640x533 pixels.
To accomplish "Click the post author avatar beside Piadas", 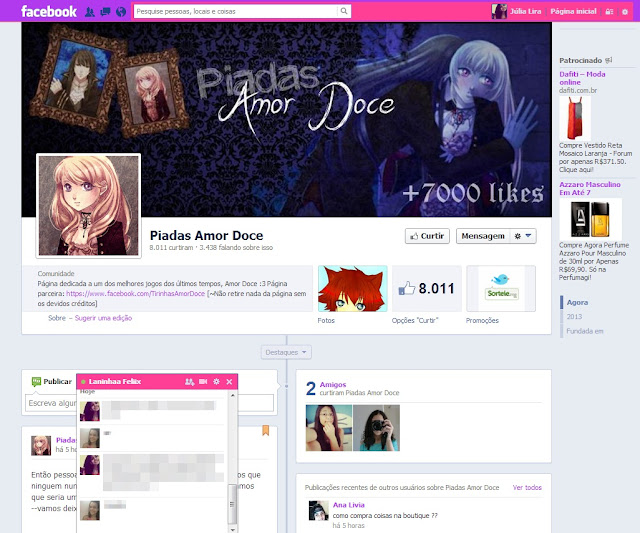I will [x=41, y=445].
